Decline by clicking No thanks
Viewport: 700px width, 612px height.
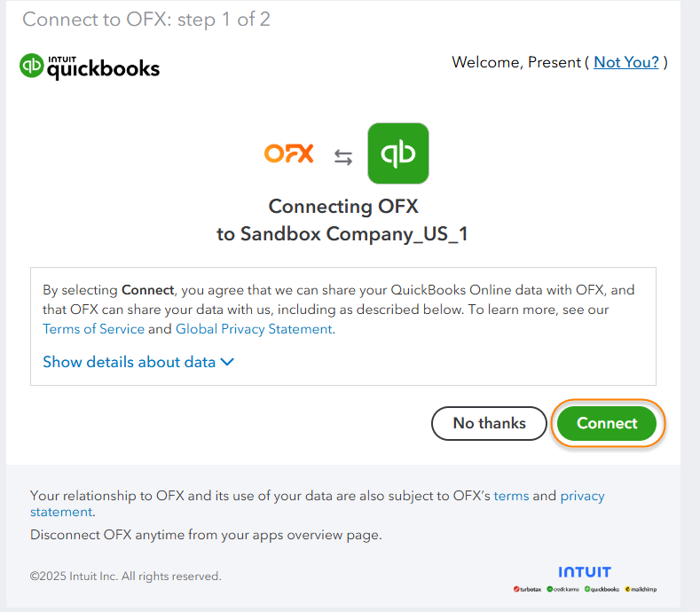tap(489, 423)
